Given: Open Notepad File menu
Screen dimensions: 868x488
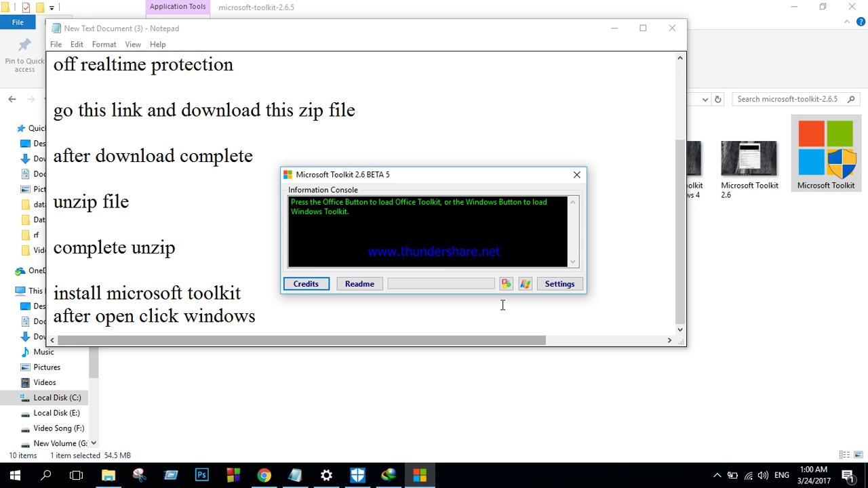Looking at the screenshot, I should click(56, 44).
